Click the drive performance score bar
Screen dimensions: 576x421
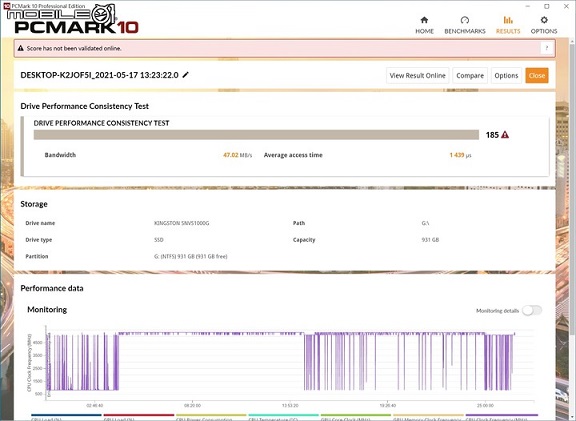pos(256,135)
